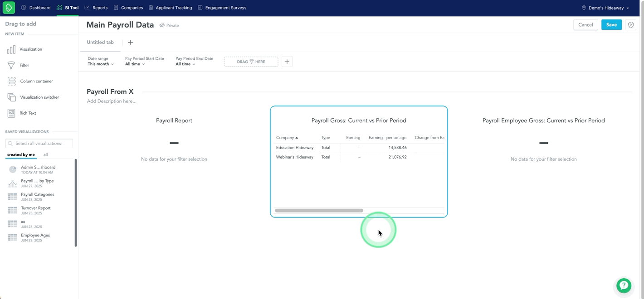This screenshot has height=299, width=644.
Task: Open dashboard settings gear icon
Action: point(631,25)
